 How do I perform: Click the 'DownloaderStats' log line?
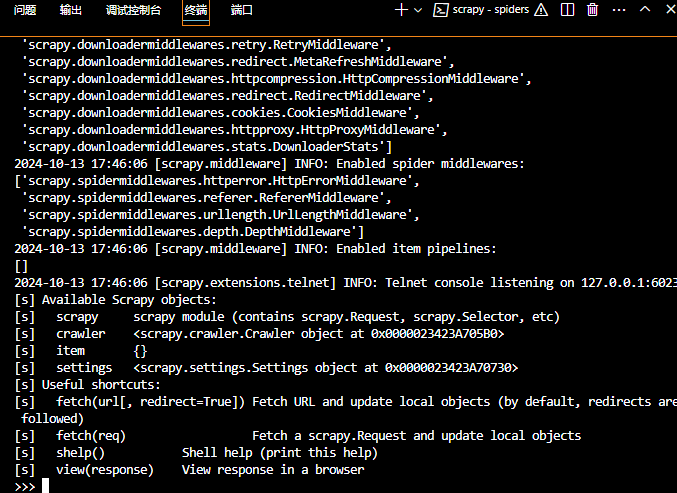[x=207, y=147]
